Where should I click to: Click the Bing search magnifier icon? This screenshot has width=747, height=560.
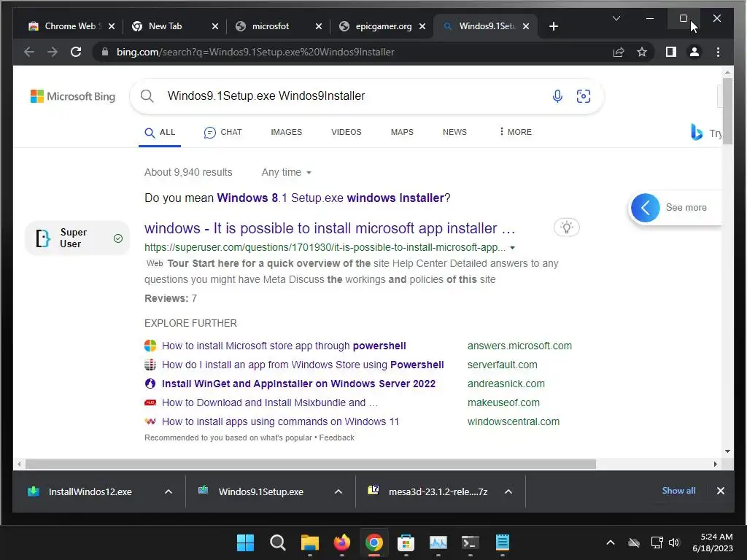point(147,96)
